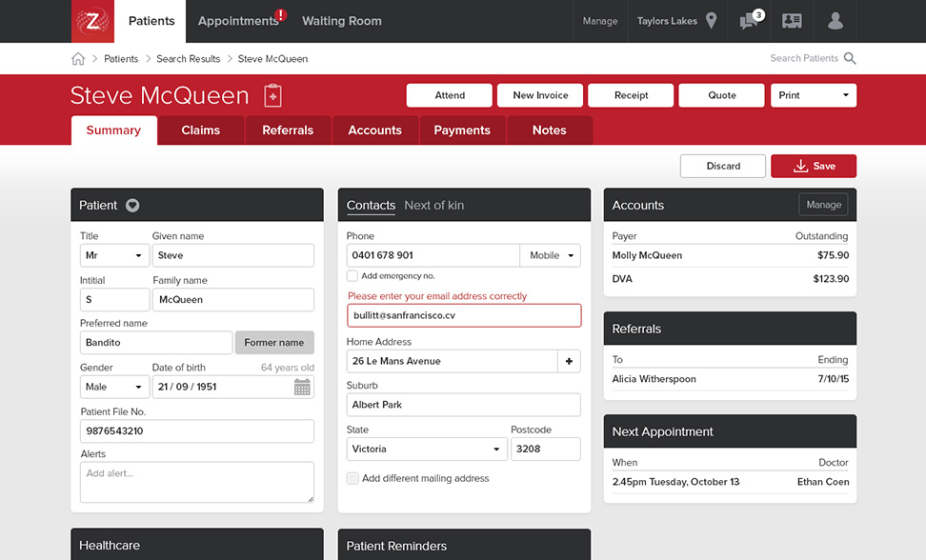Click into the Add alert text area

tap(196, 482)
